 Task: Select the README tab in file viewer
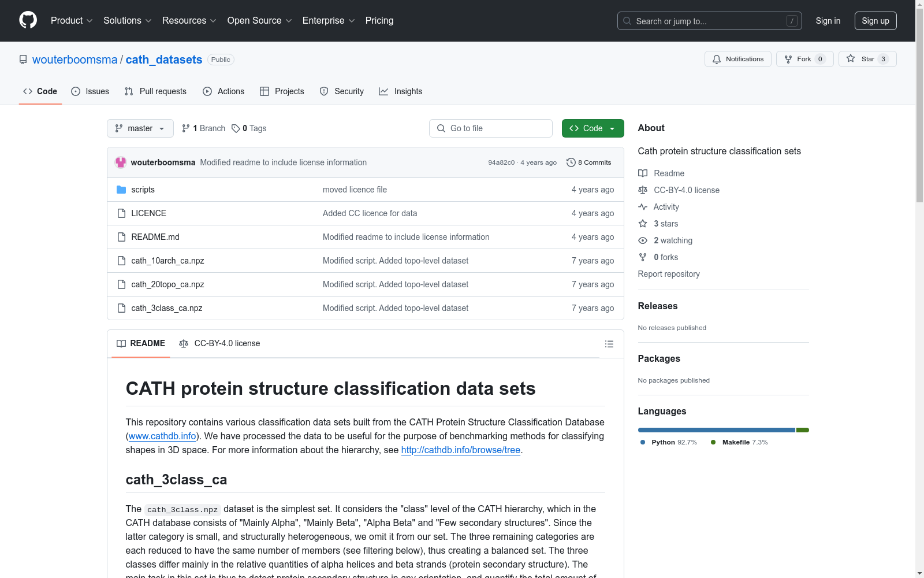[x=141, y=343]
